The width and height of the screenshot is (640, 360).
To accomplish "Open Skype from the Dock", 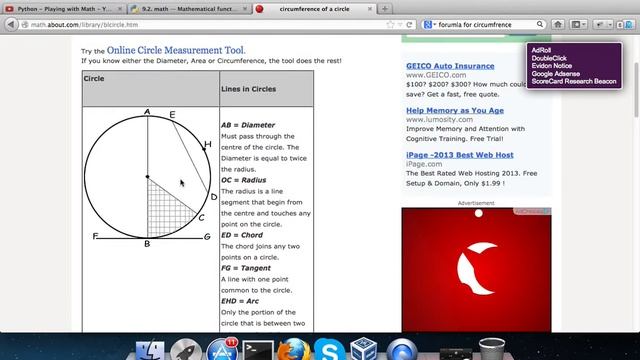I will point(330,350).
